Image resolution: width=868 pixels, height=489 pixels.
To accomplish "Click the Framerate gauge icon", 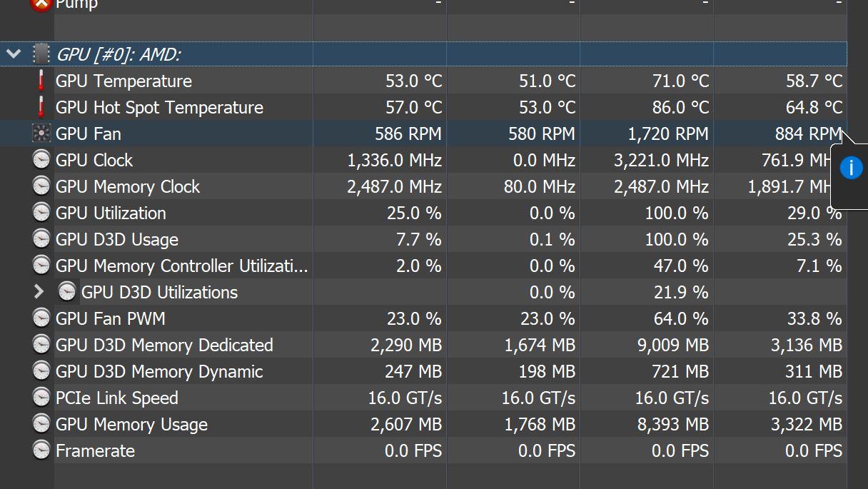I will pos(41,450).
